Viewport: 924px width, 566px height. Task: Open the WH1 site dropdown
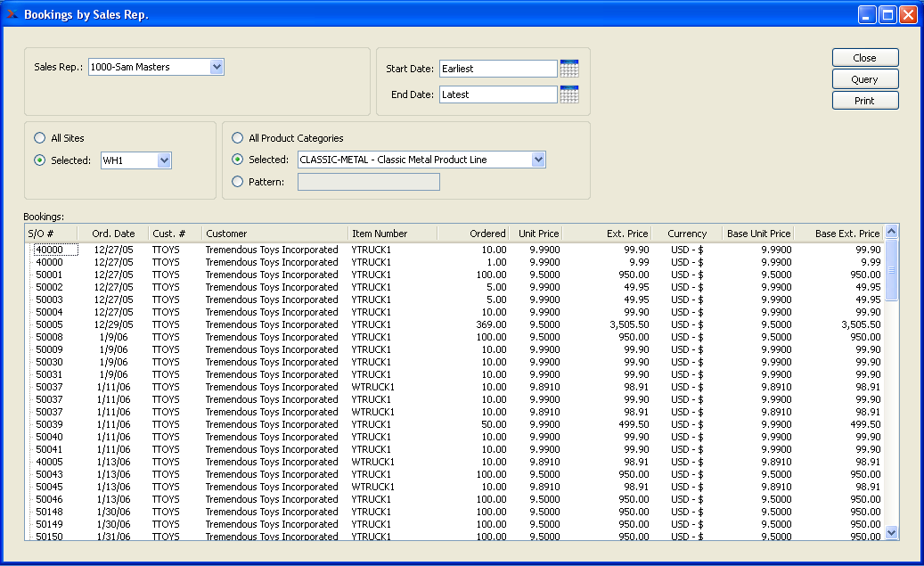(163, 160)
